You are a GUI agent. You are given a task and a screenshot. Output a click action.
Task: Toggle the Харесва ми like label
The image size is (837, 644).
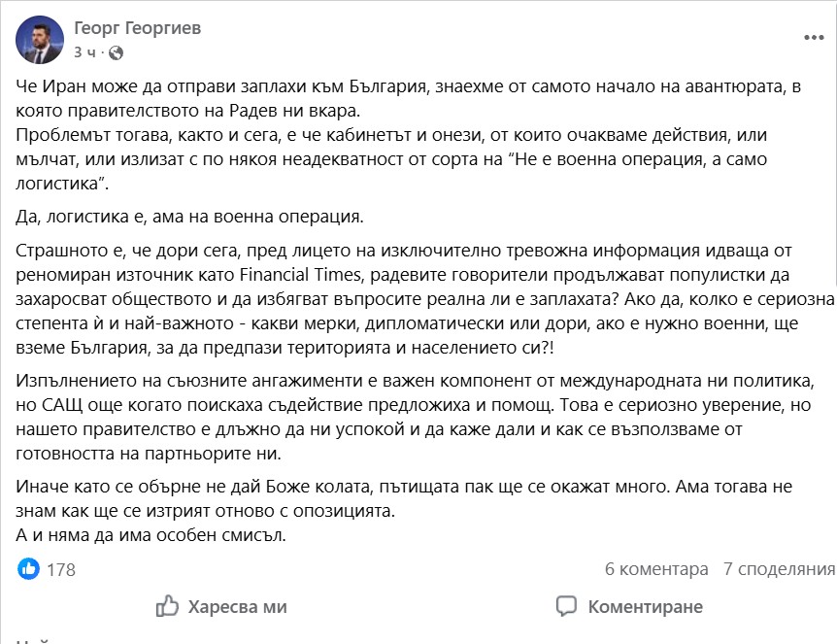238,607
